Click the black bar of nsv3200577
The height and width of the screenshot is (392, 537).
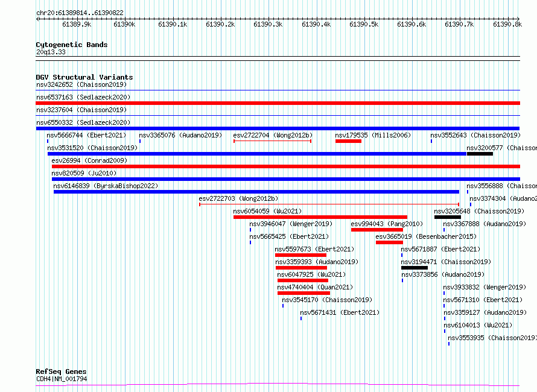[x=480, y=154]
